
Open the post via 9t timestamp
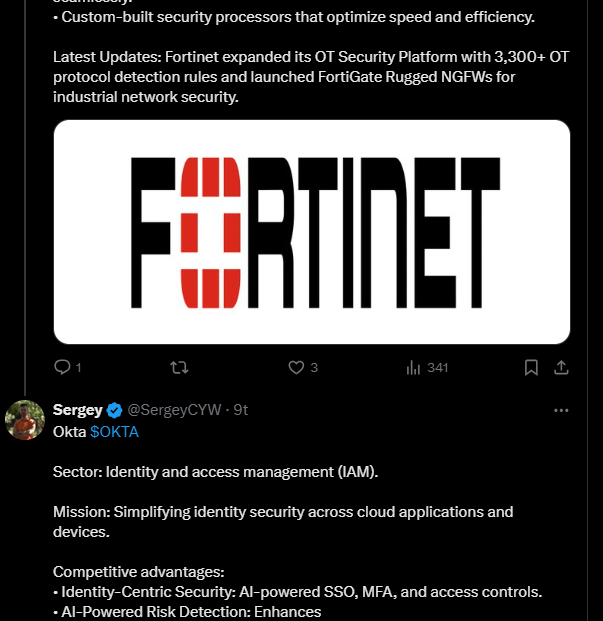(x=241, y=410)
